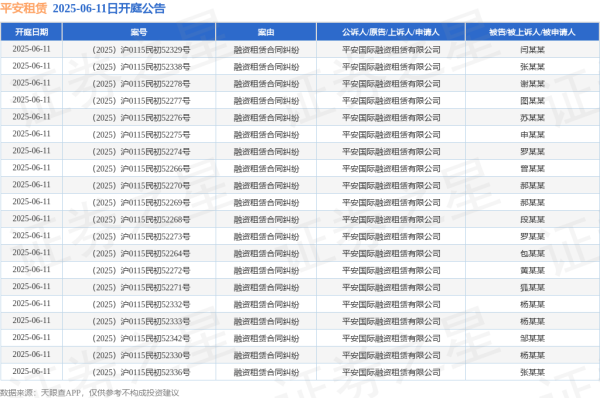The image size is (600, 398).
Task: Click 平安国际融资租赁有限公司 in case 52266 row
Action: [x=391, y=168]
